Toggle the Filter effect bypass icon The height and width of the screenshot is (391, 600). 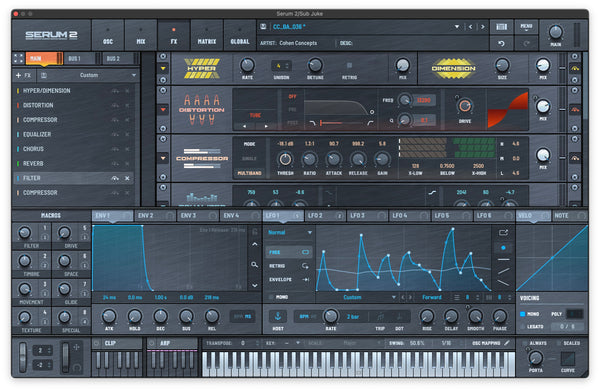click(115, 178)
